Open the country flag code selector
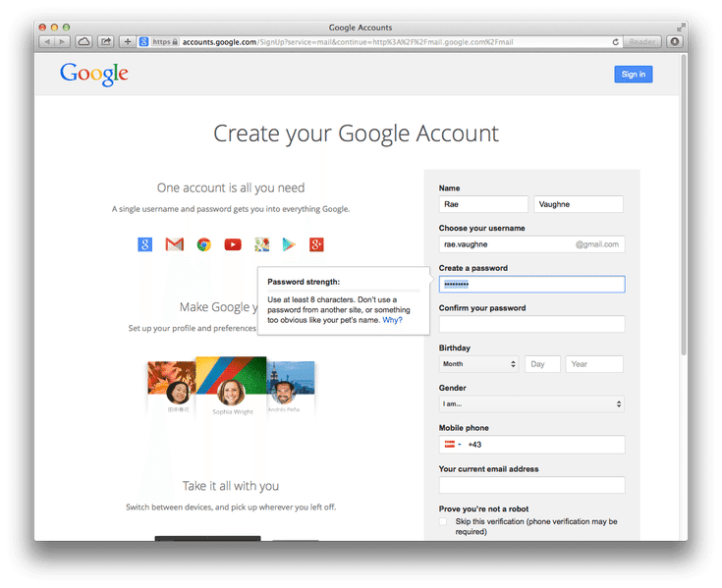Viewport: 722px width, 588px height. coord(453,445)
